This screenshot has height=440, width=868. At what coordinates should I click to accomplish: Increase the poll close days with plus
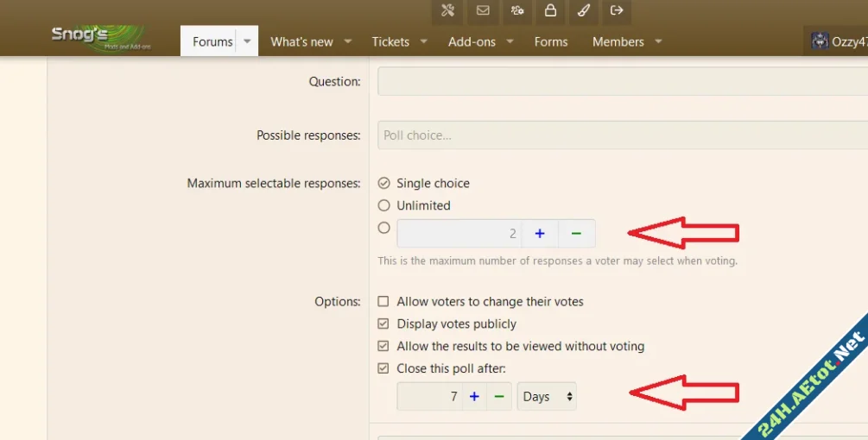point(474,397)
